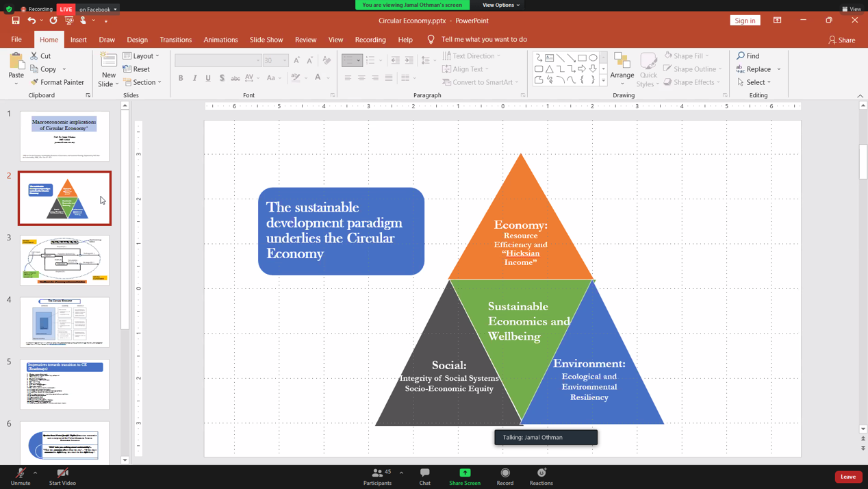Click the Format Painter brush icon
This screenshot has width=868, height=489.
[x=34, y=82]
